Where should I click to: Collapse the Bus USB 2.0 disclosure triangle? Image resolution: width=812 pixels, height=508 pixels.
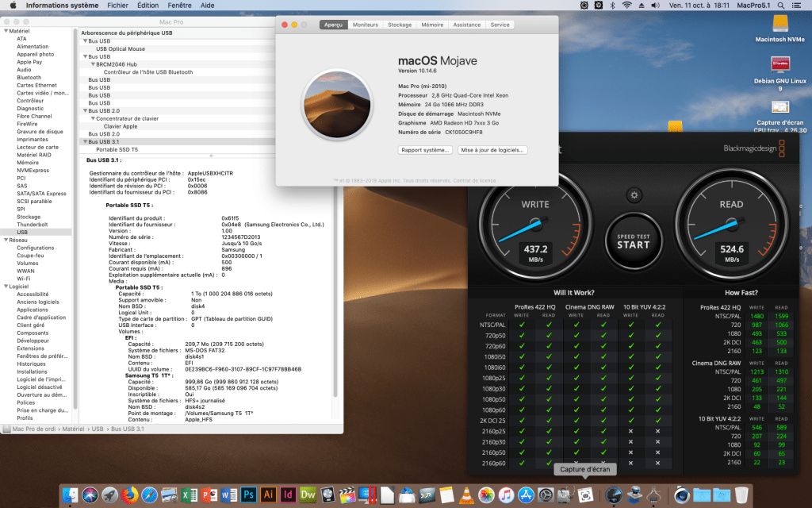(86, 110)
